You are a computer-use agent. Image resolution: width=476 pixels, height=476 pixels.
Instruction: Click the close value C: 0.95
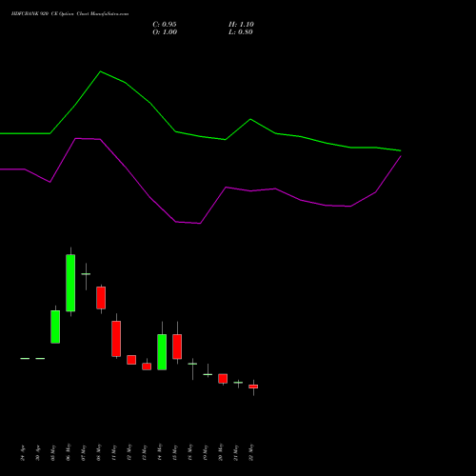pyautogui.click(x=165, y=25)
